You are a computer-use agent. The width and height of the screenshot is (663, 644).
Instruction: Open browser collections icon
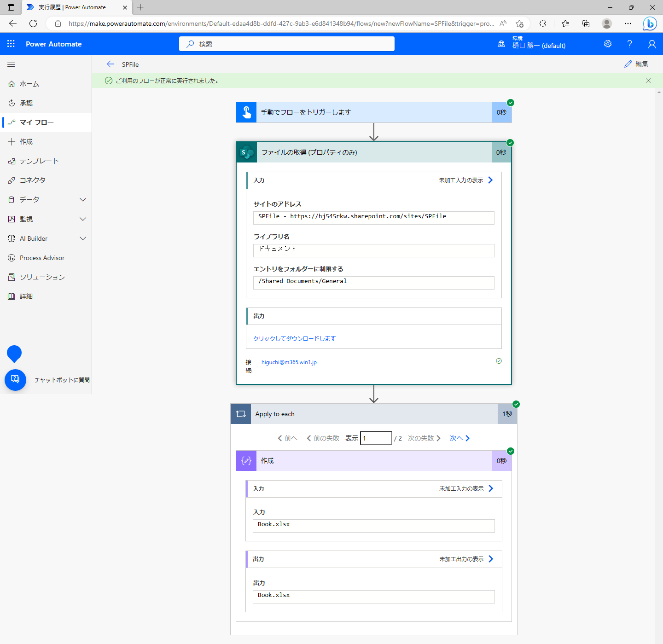(586, 23)
